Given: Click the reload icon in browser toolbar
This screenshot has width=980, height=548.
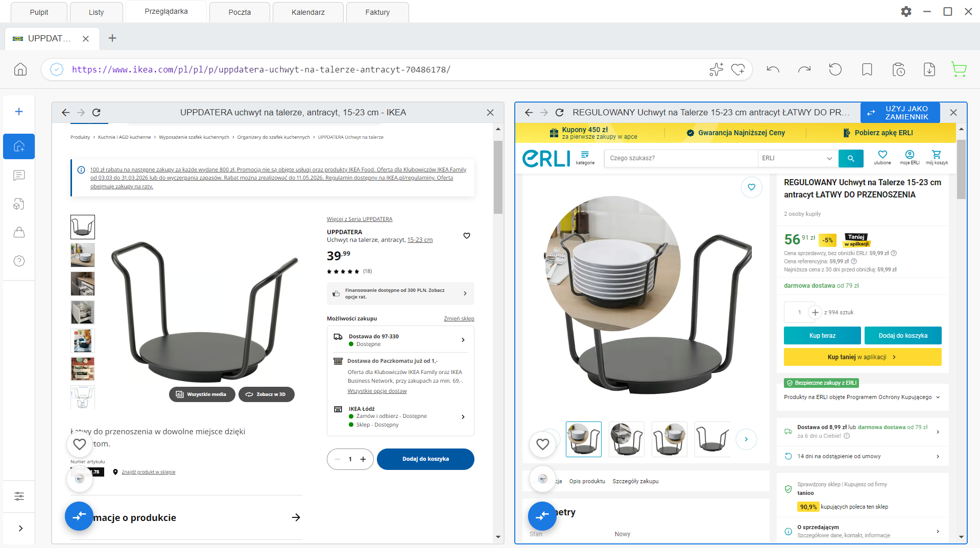Looking at the screenshot, I should (x=835, y=69).
